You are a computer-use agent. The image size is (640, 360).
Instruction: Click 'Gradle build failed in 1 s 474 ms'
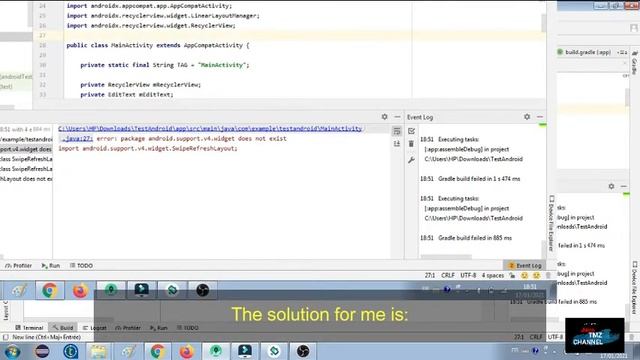click(x=479, y=179)
